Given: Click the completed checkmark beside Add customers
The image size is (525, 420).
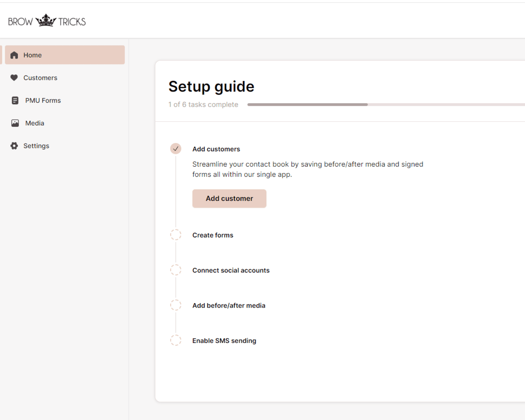Looking at the screenshot, I should pos(175,149).
